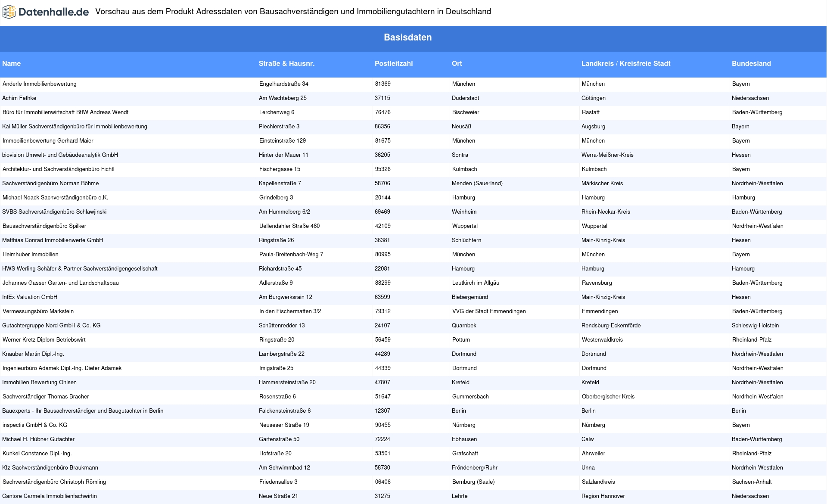The height and width of the screenshot is (504, 827).
Task: Click the district Oberbergischer Kreis
Action: click(x=608, y=397)
